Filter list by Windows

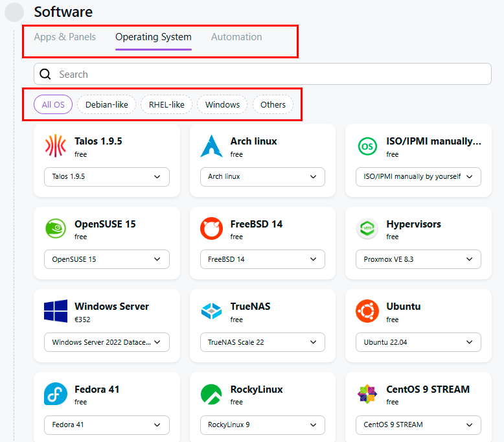click(x=222, y=104)
